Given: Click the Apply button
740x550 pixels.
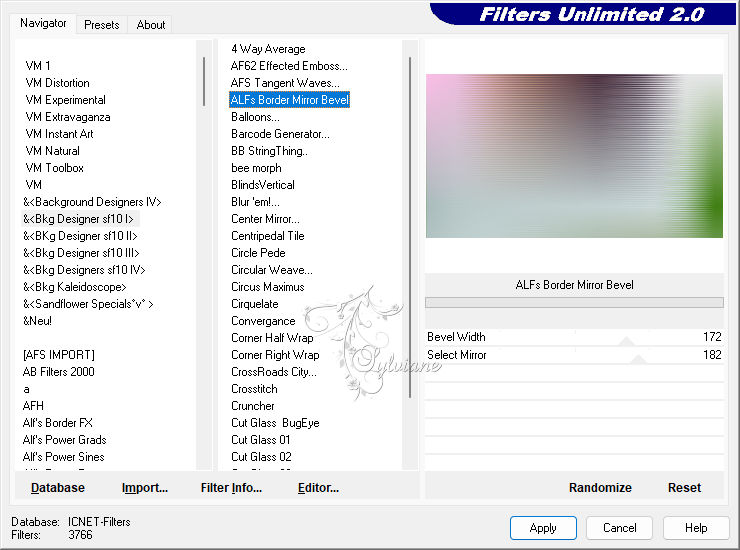Looking at the screenshot, I should 543,528.
